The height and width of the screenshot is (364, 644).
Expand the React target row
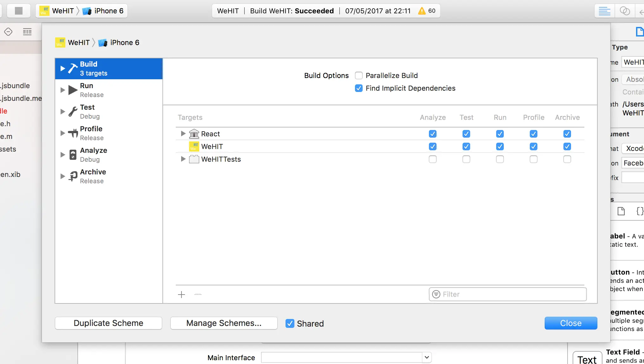click(x=183, y=134)
